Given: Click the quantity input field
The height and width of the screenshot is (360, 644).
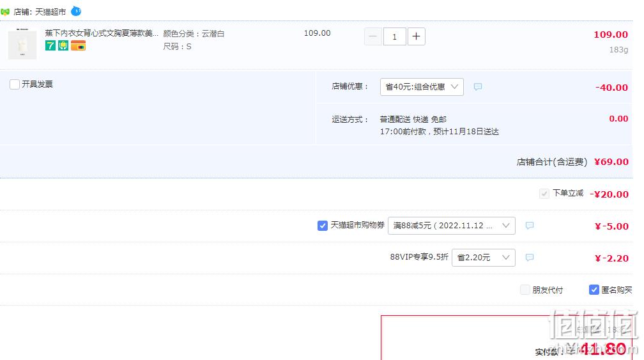Looking at the screenshot, I should [x=395, y=36].
